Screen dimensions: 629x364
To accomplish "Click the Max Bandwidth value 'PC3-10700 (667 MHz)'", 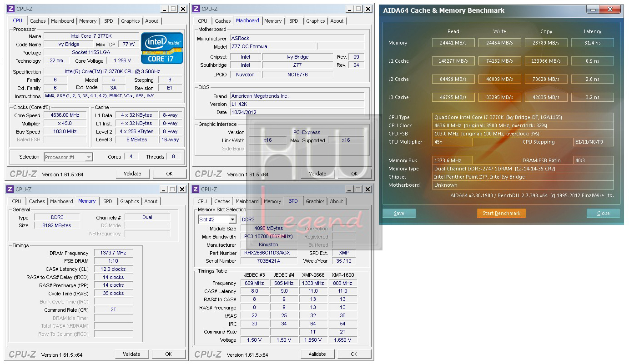I will click(269, 237).
